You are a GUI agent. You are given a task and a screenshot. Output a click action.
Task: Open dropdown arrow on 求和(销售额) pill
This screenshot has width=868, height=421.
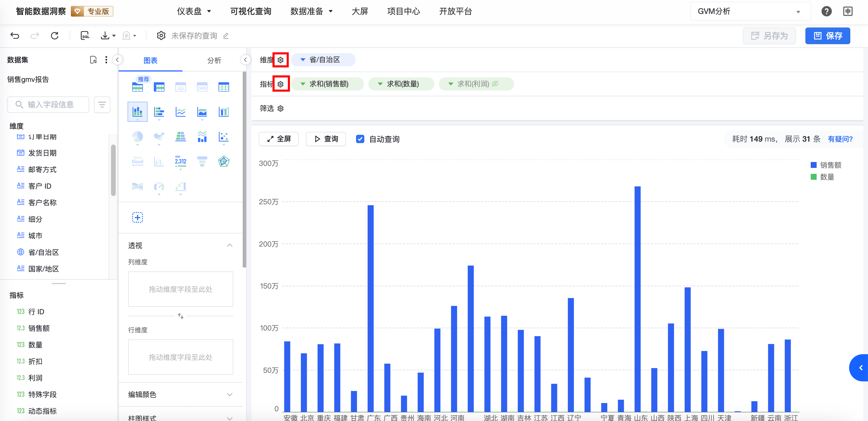coord(303,84)
